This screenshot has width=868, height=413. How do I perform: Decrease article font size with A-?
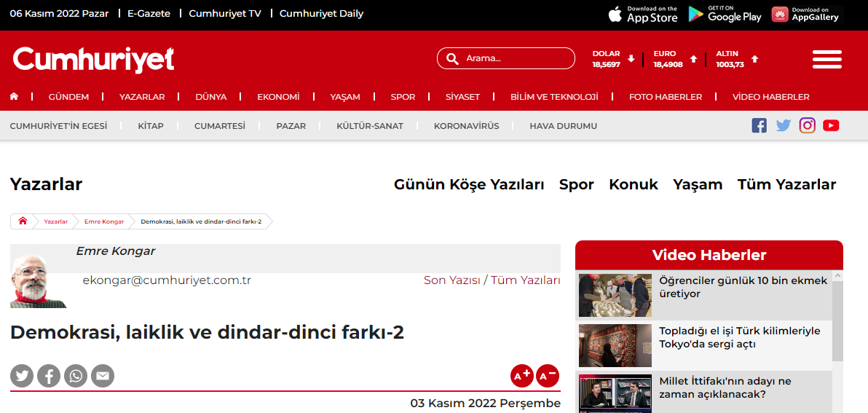click(548, 376)
